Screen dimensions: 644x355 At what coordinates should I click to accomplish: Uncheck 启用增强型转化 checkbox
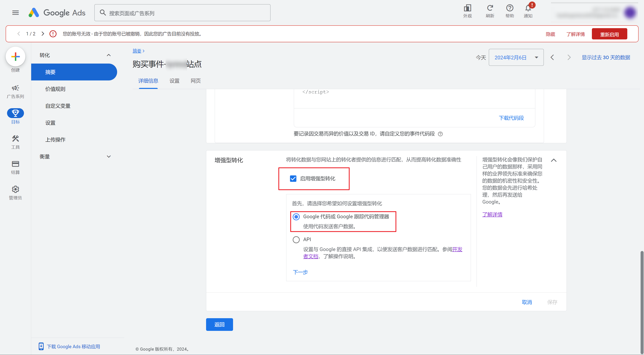point(293,179)
